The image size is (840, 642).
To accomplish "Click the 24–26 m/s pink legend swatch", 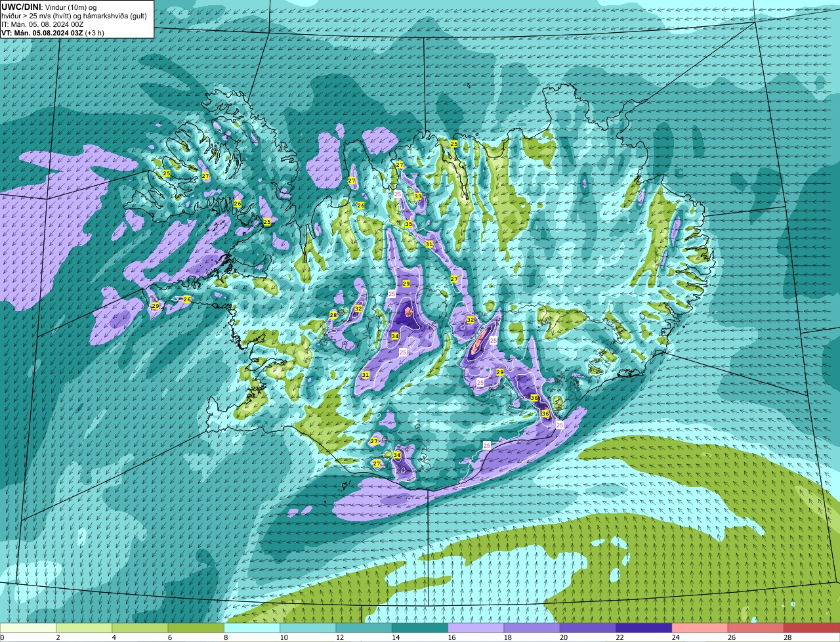I will tap(700, 628).
